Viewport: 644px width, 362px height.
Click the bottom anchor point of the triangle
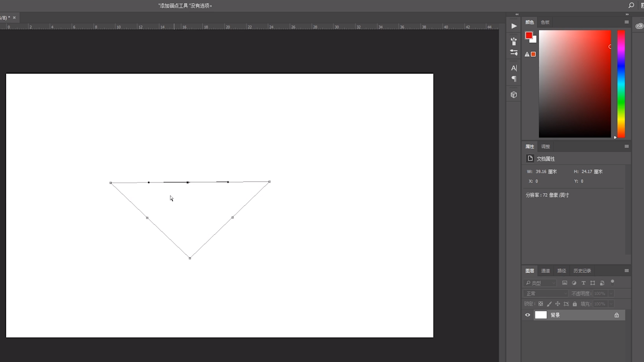pos(190,258)
